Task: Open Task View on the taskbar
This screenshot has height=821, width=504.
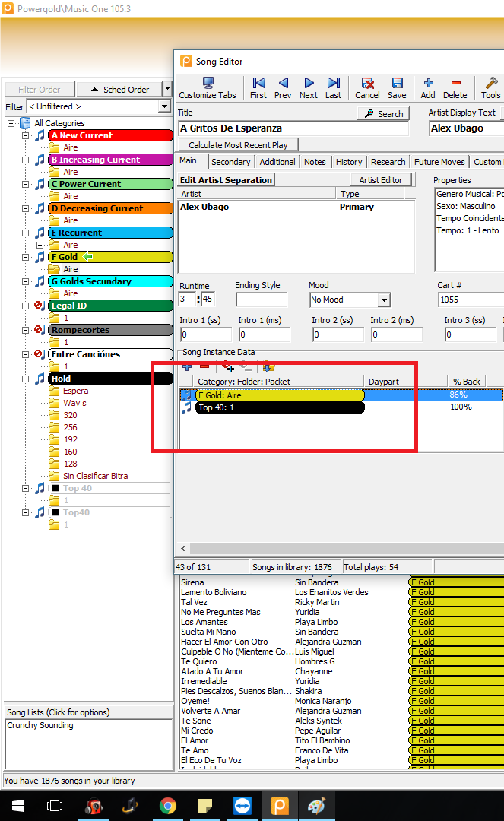Action: (x=55, y=806)
